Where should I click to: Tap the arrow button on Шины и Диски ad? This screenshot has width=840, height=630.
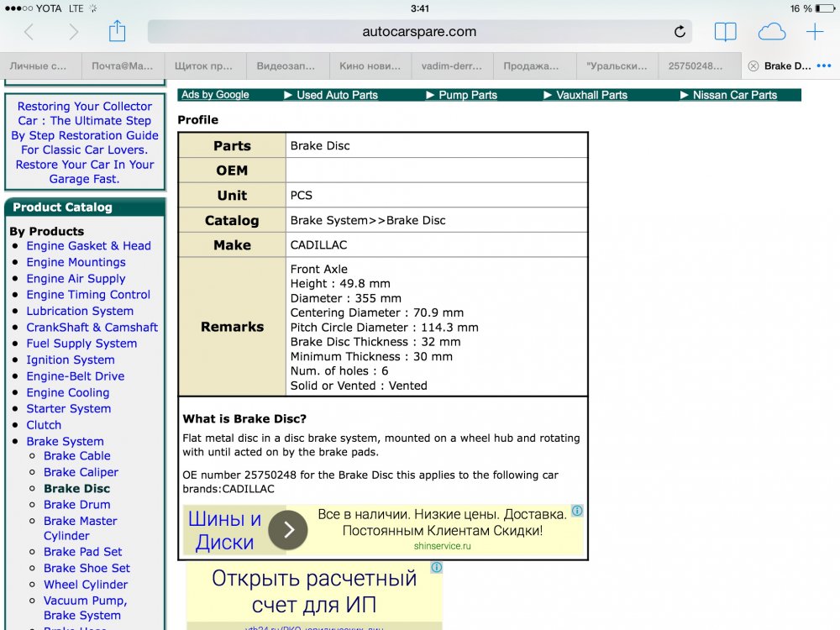(288, 529)
